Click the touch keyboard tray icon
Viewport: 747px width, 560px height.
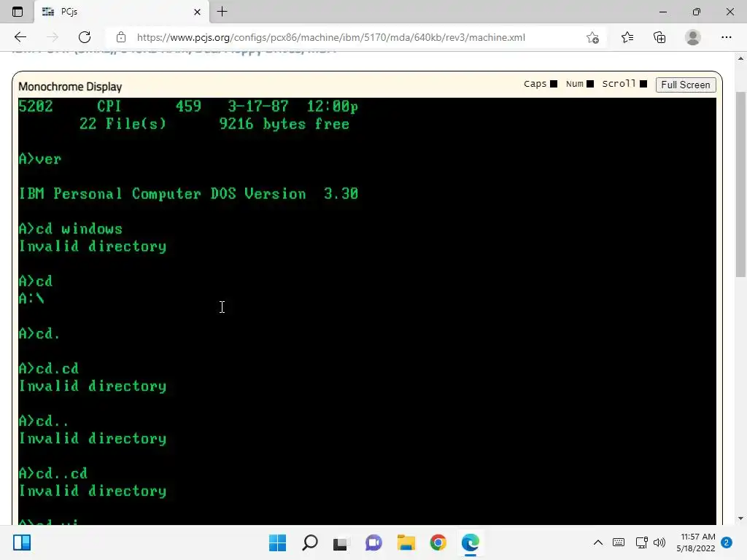[x=619, y=542]
